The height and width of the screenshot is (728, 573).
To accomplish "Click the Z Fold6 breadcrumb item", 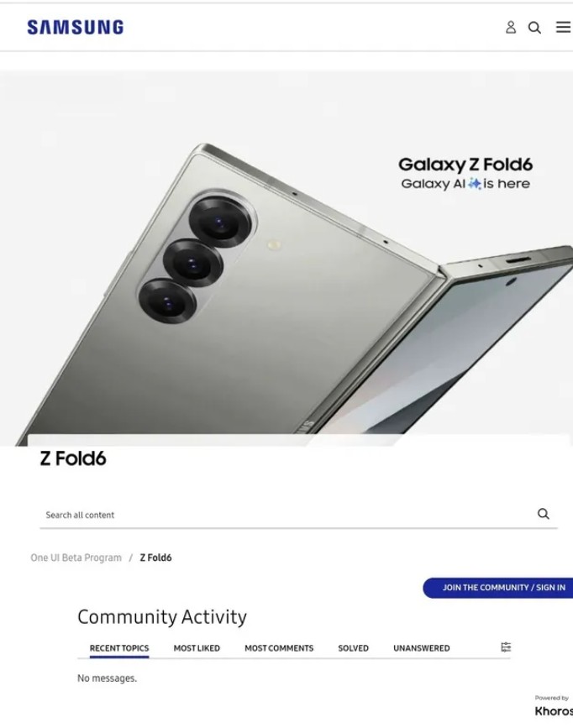I will [155, 558].
